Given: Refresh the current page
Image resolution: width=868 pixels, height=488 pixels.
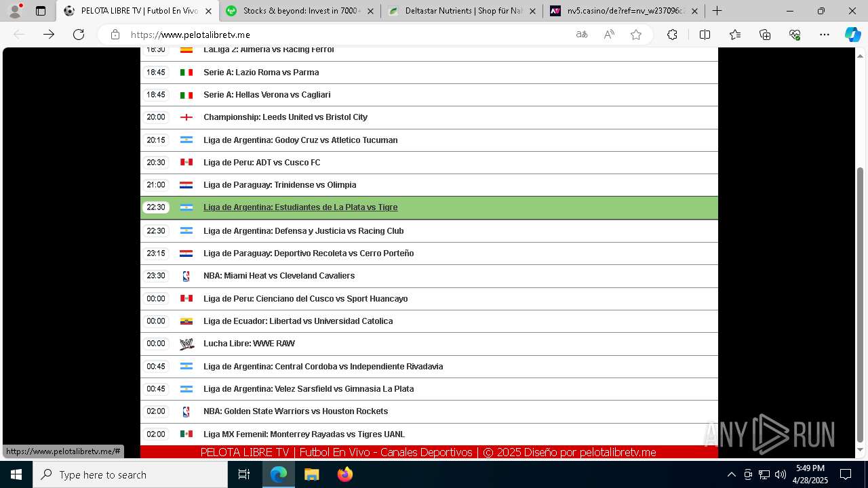Looking at the screenshot, I should (79, 35).
